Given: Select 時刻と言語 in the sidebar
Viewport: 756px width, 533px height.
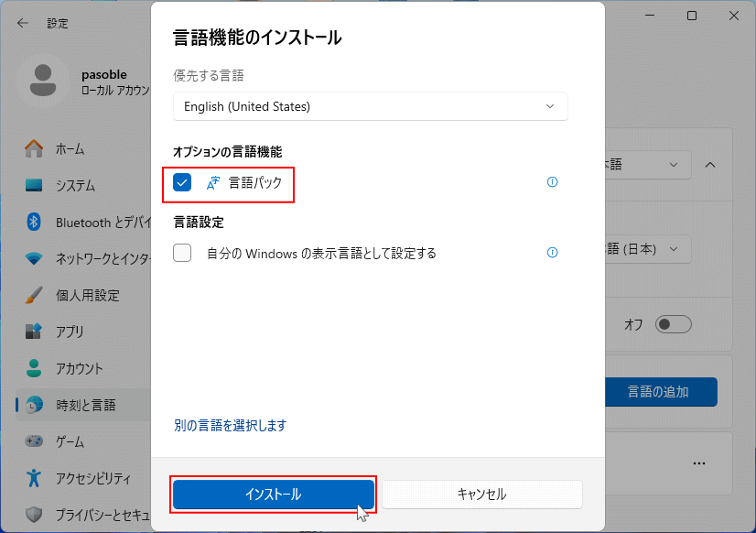Looking at the screenshot, I should [x=87, y=403].
